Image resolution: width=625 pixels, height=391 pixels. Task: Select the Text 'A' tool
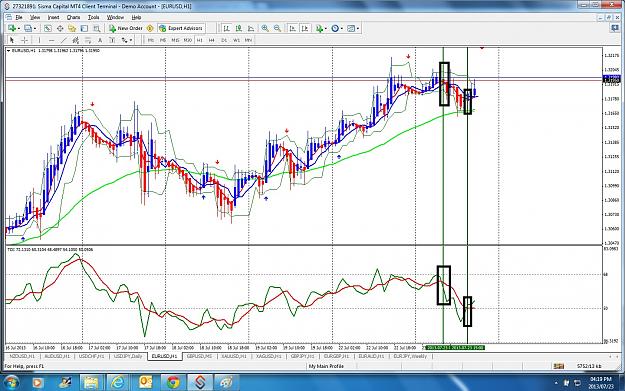(100, 40)
